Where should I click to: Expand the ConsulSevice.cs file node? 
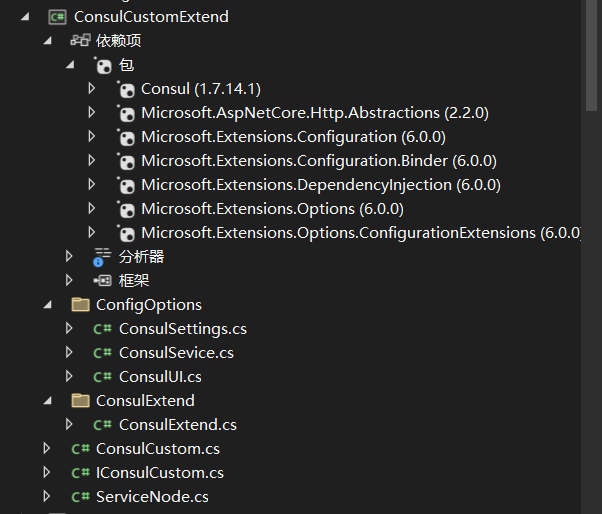pyautogui.click(x=69, y=352)
